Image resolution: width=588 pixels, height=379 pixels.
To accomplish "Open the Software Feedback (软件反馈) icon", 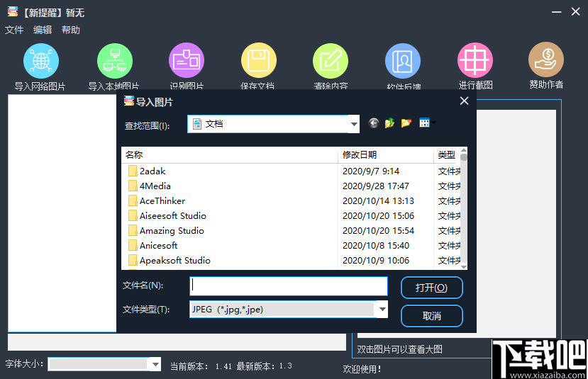I will pyautogui.click(x=403, y=61).
